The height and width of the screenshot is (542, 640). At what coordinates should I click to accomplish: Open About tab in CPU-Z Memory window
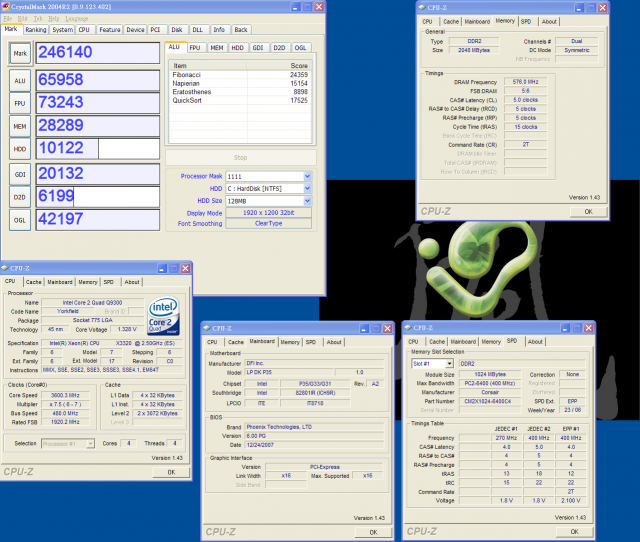point(549,22)
